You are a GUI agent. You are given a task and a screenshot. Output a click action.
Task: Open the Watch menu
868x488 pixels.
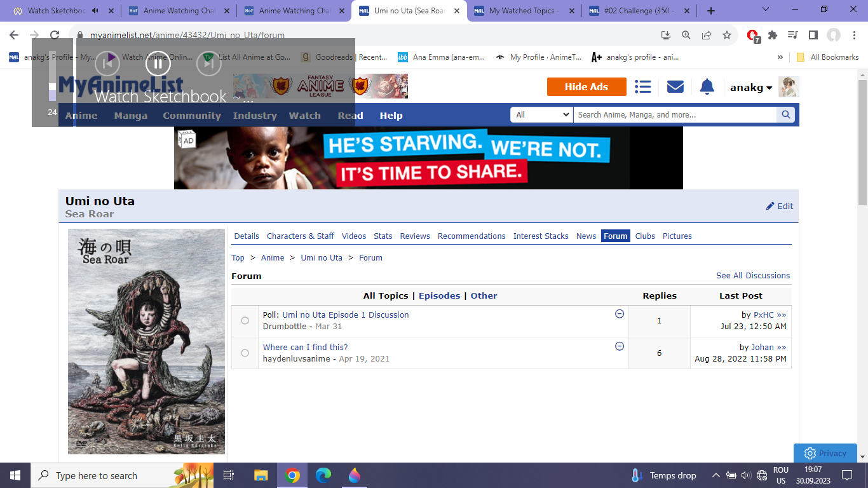point(305,116)
